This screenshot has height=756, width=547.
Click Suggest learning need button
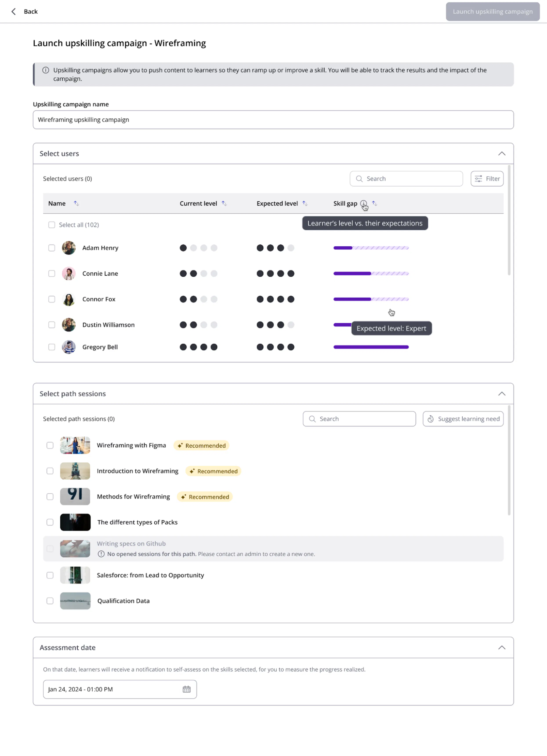click(x=463, y=419)
